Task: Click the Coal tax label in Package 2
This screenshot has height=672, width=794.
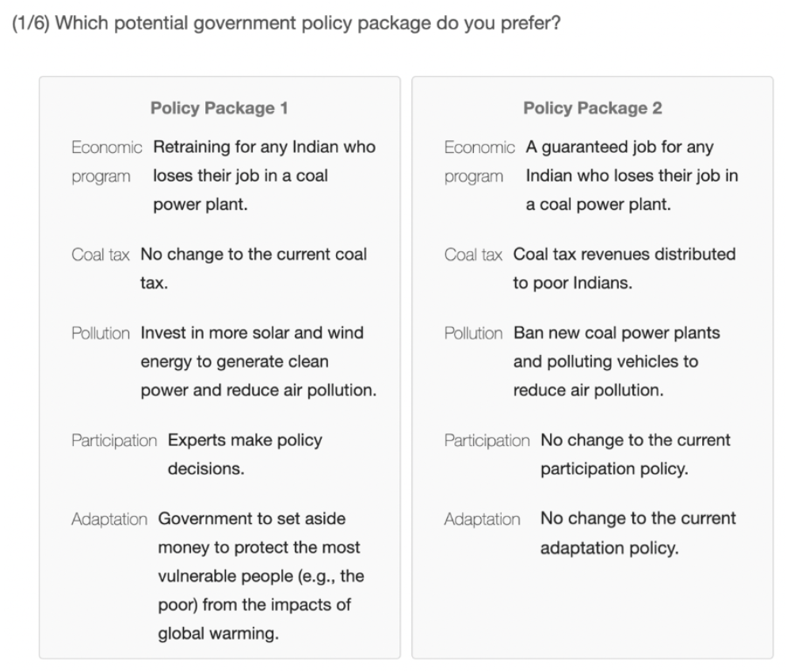Action: [473, 255]
